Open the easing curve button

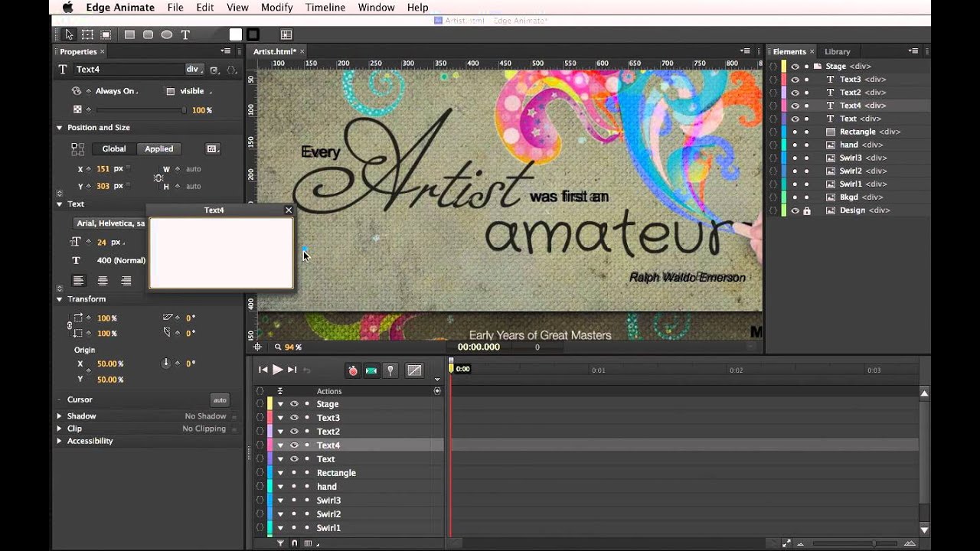[x=414, y=370]
